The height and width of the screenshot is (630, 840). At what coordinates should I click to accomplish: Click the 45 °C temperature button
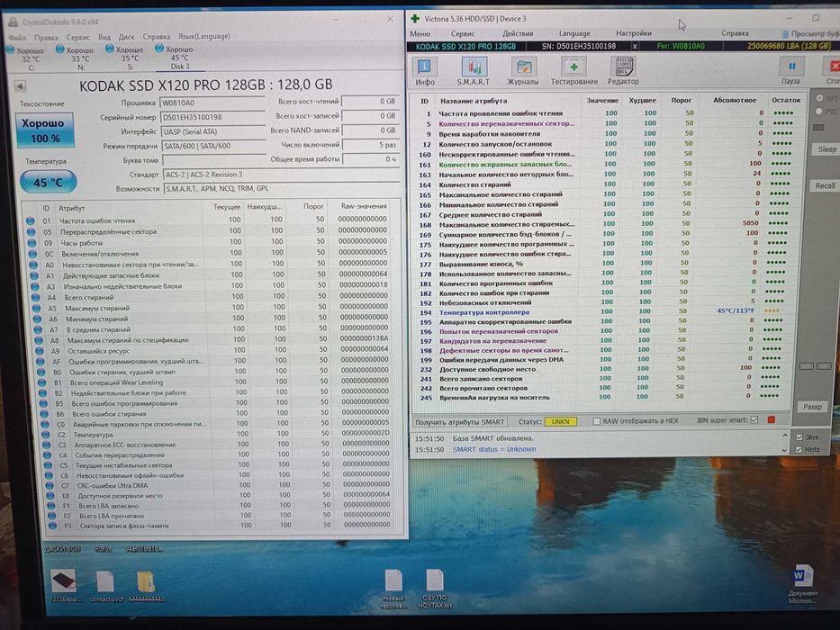(49, 182)
